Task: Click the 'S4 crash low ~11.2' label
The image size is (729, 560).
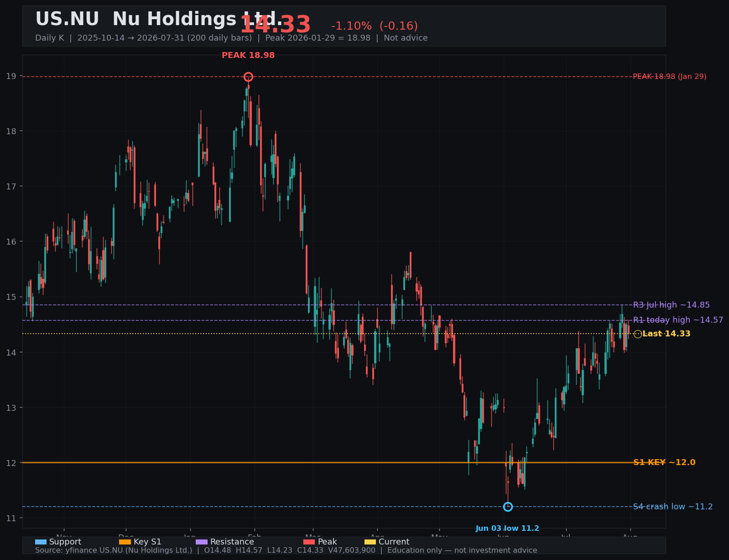Action: [673, 507]
